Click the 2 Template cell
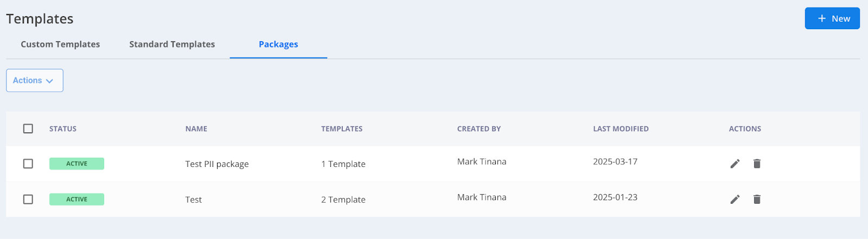Viewport: 868px width, 239px height. point(343,199)
